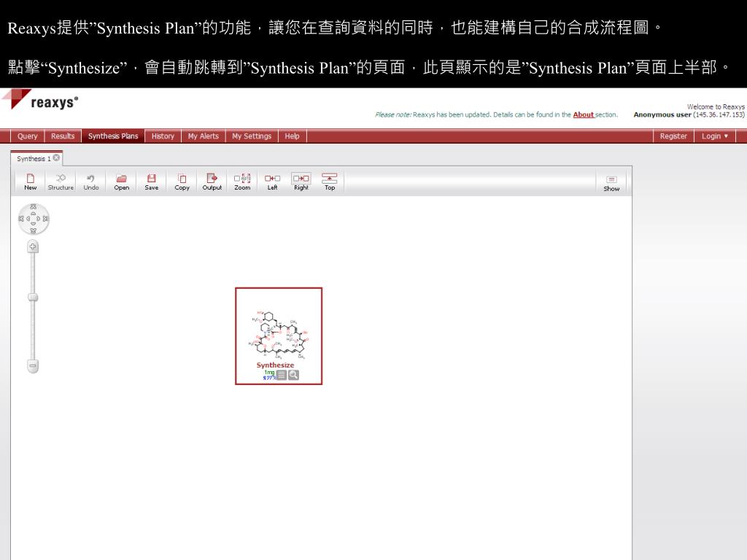Set layout direction to Left
The image size is (747, 560).
[x=272, y=182]
